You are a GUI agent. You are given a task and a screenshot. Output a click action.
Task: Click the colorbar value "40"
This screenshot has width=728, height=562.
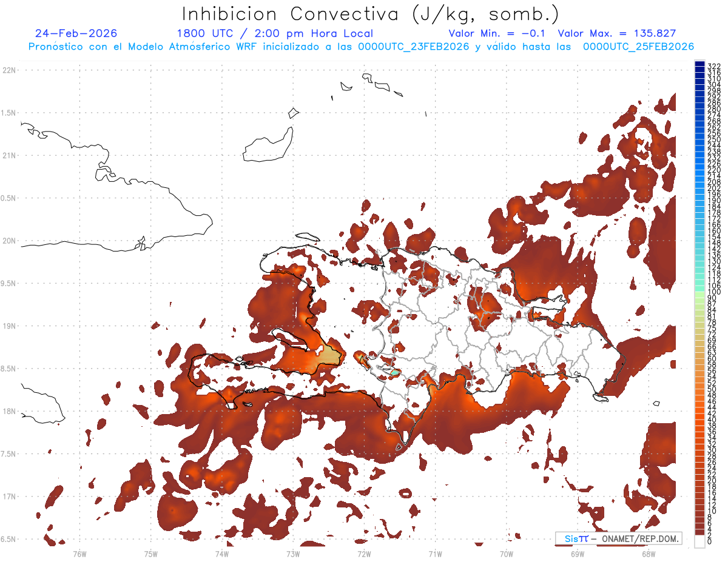point(712,420)
